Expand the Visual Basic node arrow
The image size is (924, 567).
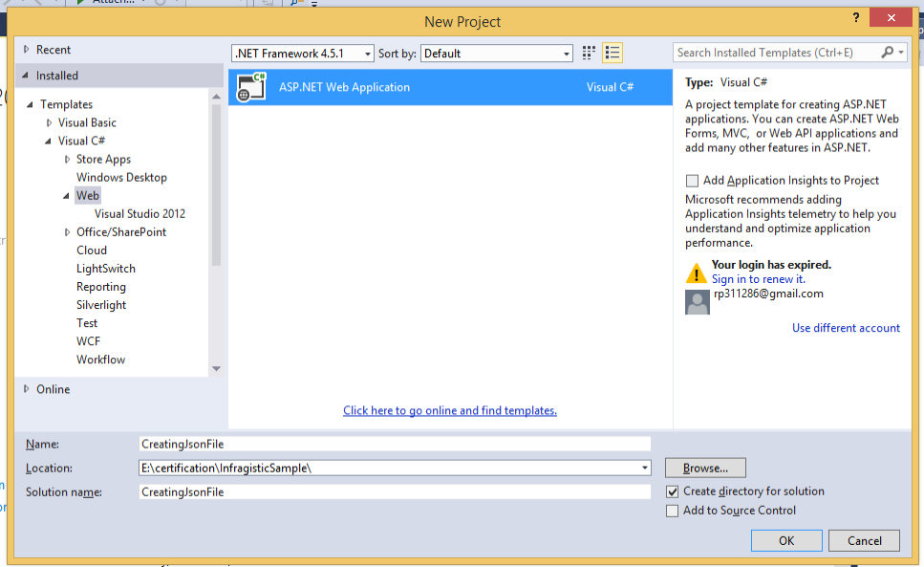click(49, 122)
